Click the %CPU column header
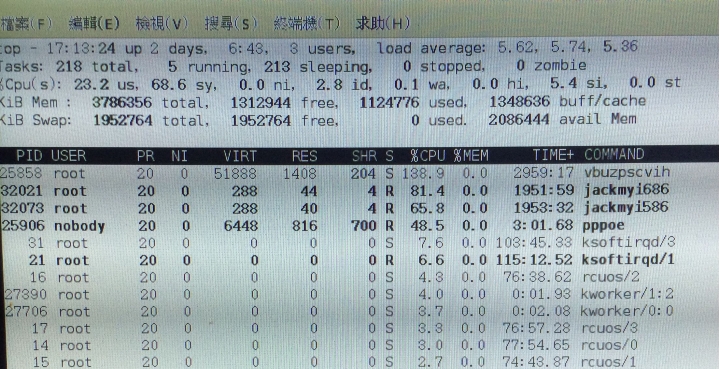 click(x=428, y=156)
